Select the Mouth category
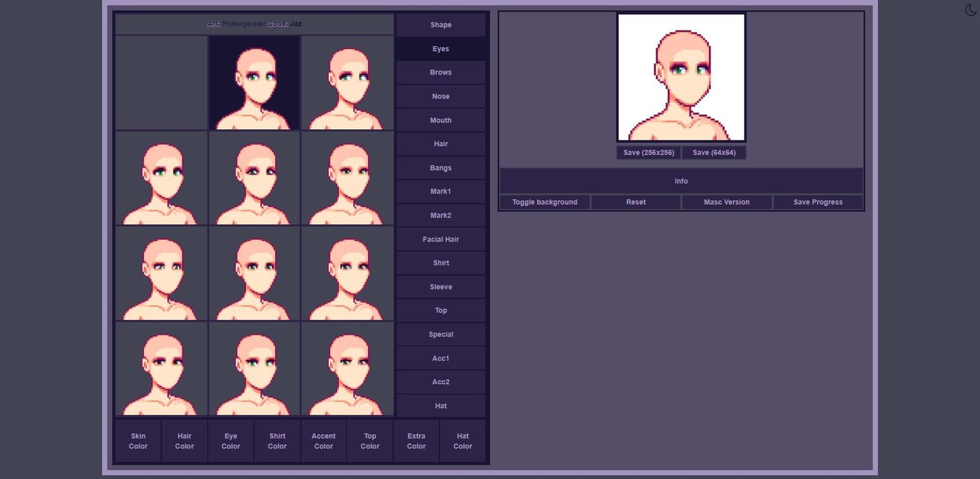This screenshot has width=980, height=479. 440,120
